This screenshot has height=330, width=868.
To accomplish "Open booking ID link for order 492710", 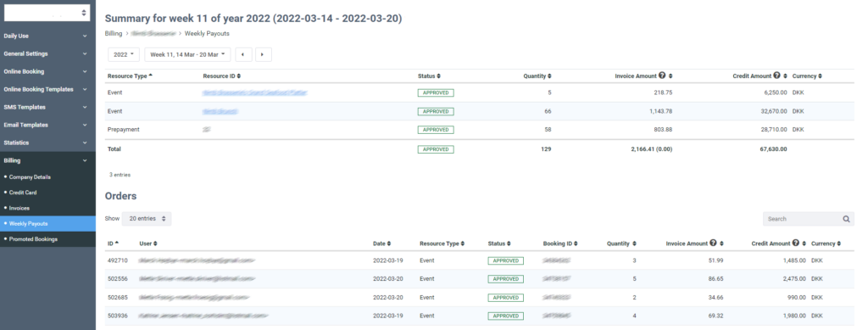I will [557, 260].
